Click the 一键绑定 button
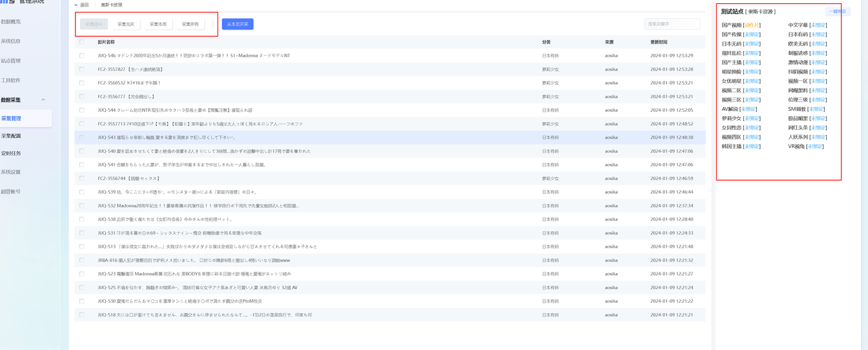This screenshot has height=350, width=868. tap(838, 11)
